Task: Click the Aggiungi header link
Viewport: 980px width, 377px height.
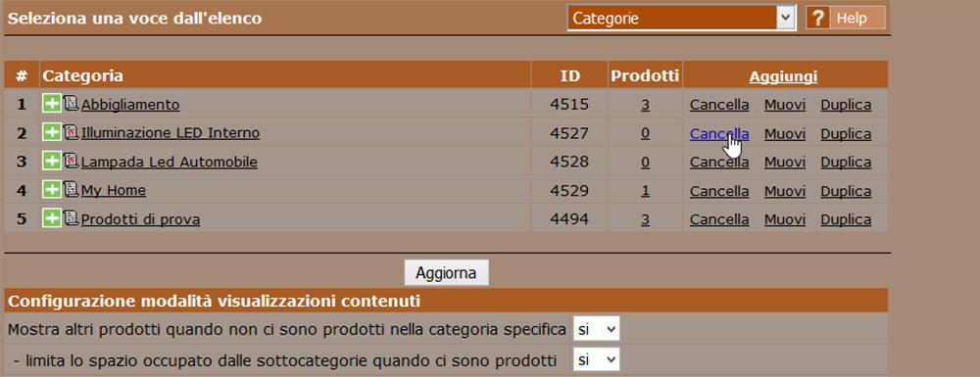Action: [783, 76]
